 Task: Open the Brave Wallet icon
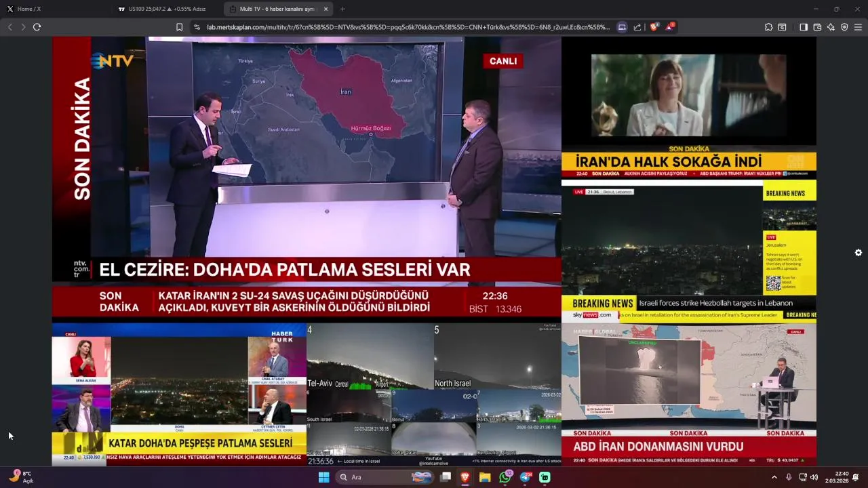tap(817, 27)
